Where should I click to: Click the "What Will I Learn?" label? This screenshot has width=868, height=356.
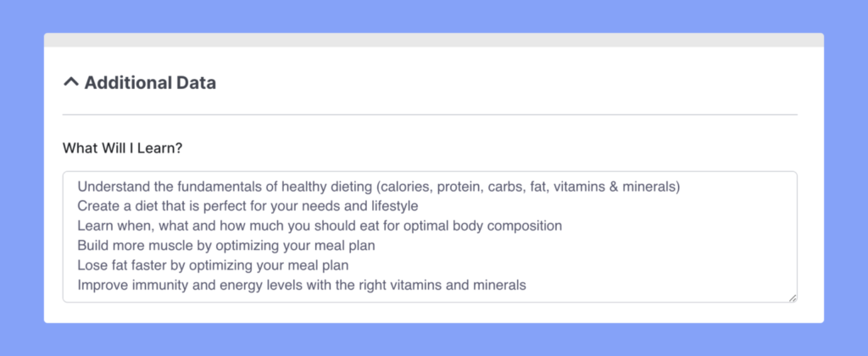[x=123, y=148]
